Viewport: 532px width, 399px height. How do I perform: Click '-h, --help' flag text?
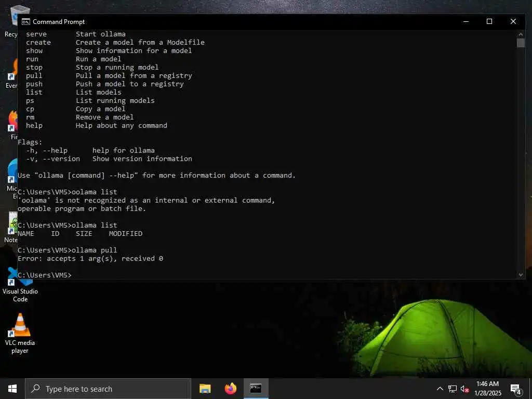tap(47, 150)
